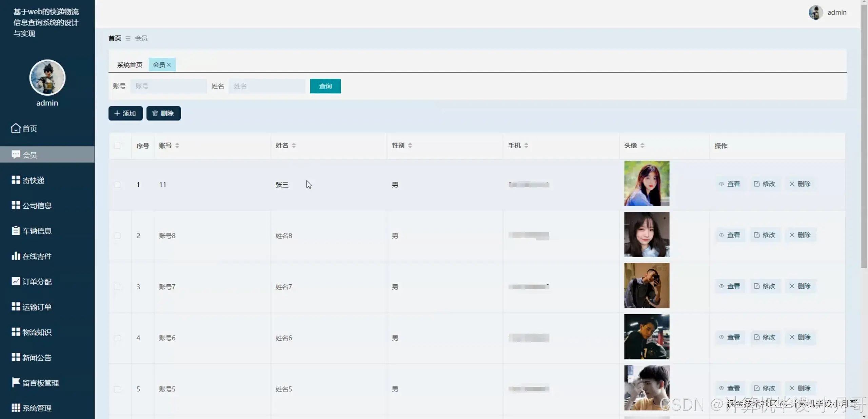This screenshot has height=419, width=868.
Task: Click the 添加 add button
Action: click(125, 113)
